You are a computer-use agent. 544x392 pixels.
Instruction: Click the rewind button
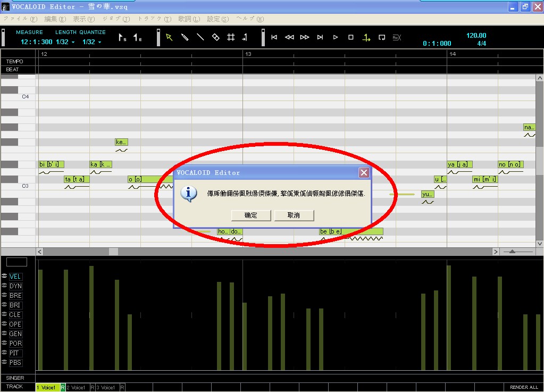pyautogui.click(x=289, y=37)
